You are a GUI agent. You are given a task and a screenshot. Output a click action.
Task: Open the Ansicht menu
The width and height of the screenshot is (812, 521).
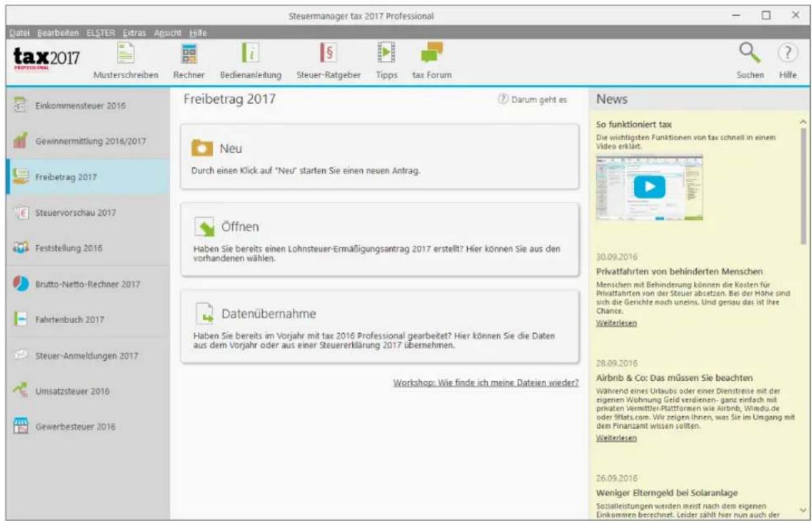click(x=167, y=32)
